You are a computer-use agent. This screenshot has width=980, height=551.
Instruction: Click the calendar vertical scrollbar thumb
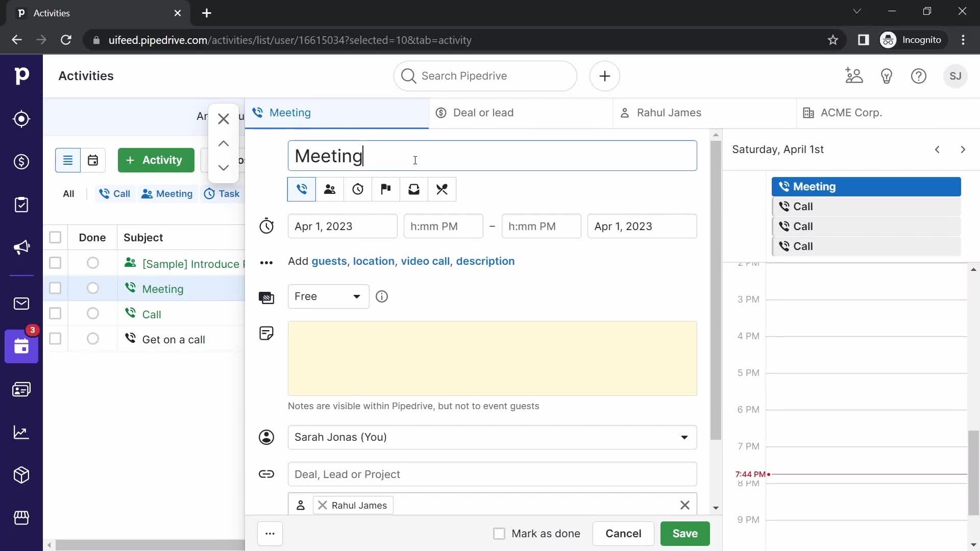coord(974,473)
